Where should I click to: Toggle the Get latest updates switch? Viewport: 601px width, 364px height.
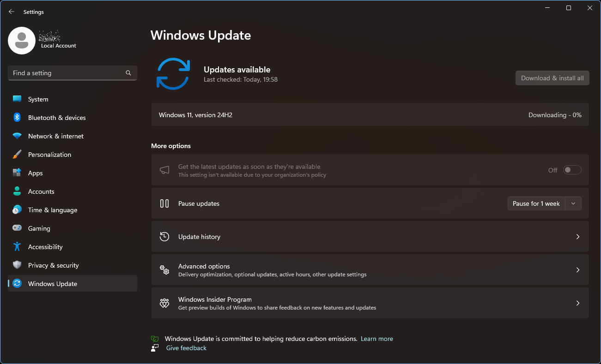point(572,170)
